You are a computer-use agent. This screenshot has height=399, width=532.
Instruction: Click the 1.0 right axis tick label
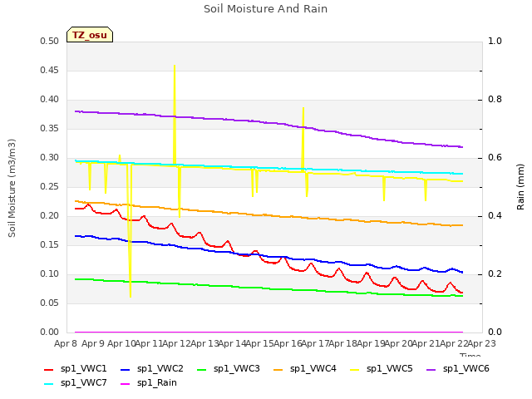point(495,42)
